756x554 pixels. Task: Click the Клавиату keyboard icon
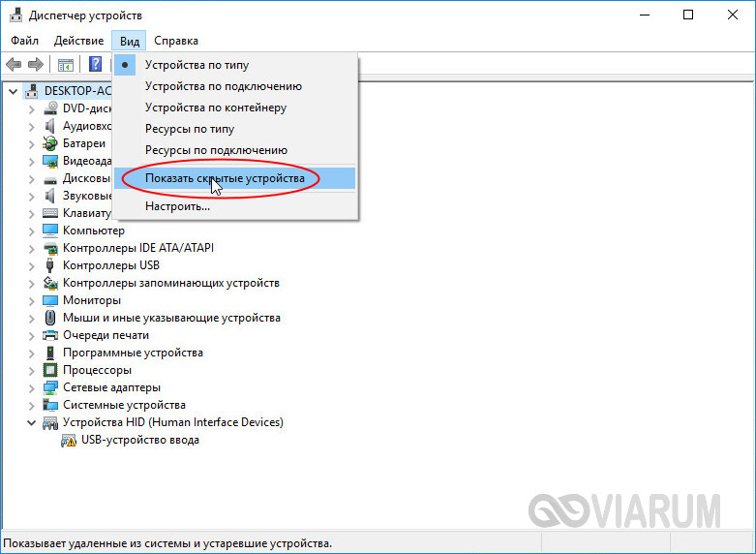click(50, 213)
